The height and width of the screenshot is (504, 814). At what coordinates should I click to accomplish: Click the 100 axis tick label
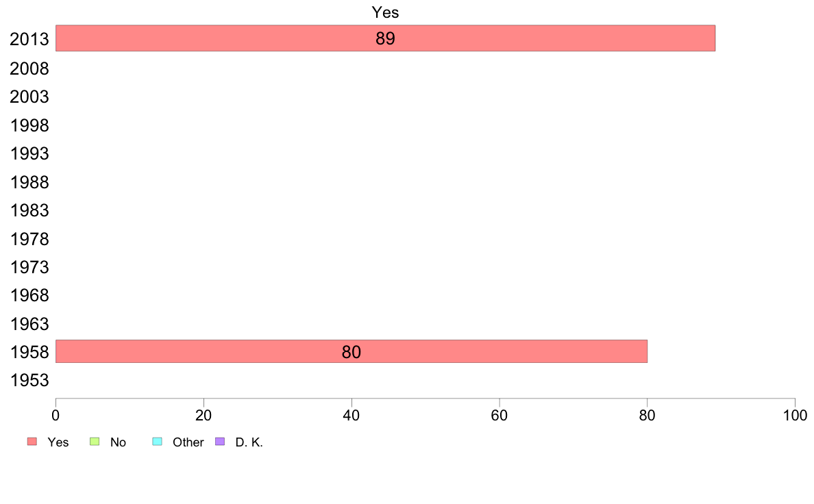pyautogui.click(x=795, y=415)
